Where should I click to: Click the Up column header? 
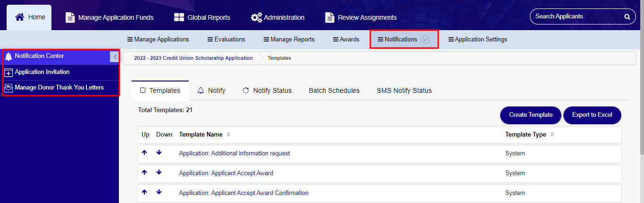[145, 134]
